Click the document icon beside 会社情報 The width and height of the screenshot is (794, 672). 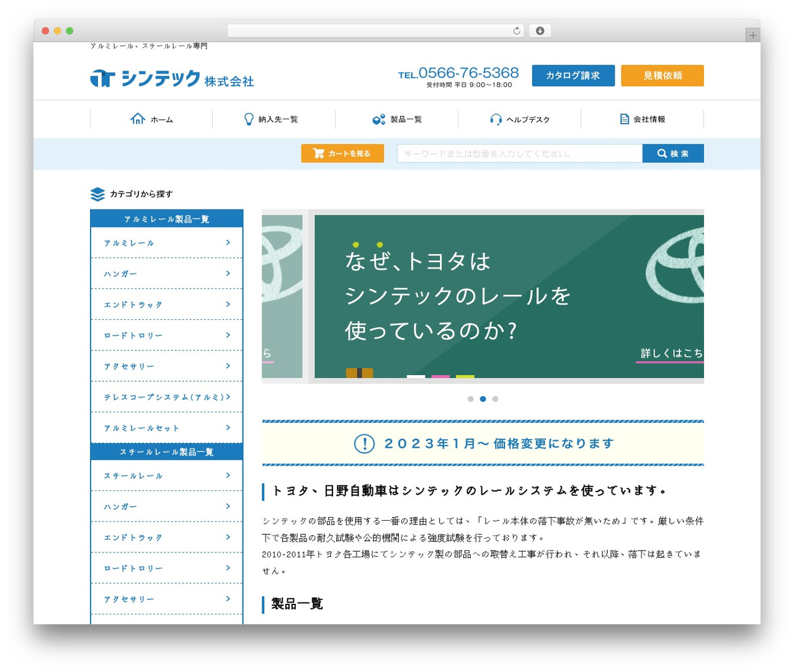[x=624, y=119]
